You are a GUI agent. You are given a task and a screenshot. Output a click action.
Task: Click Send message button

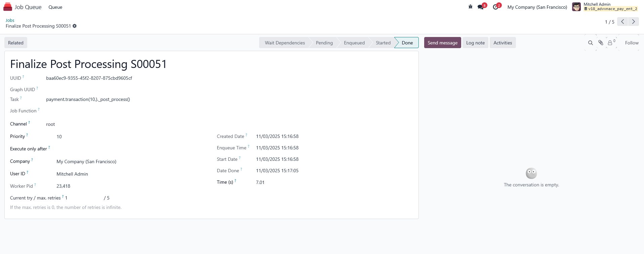coord(442,43)
